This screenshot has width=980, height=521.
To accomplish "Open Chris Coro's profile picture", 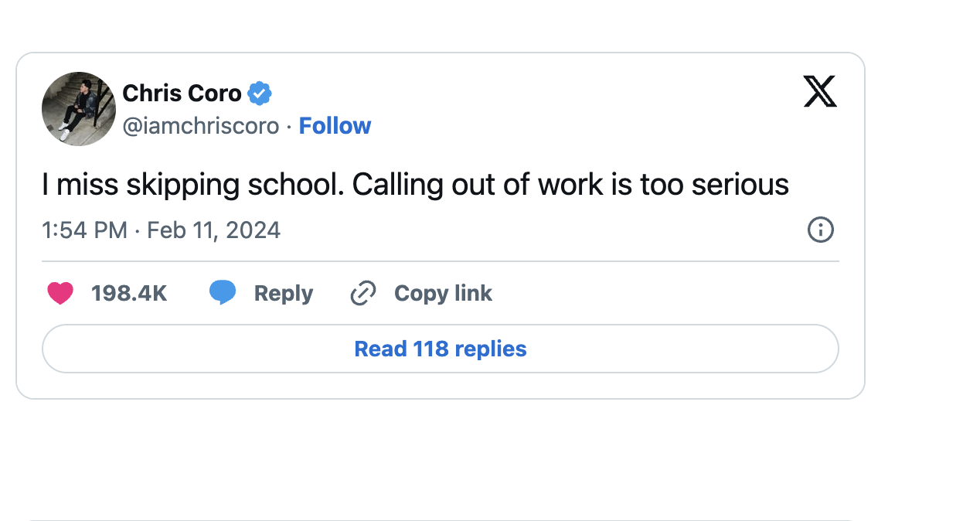I will (79, 109).
